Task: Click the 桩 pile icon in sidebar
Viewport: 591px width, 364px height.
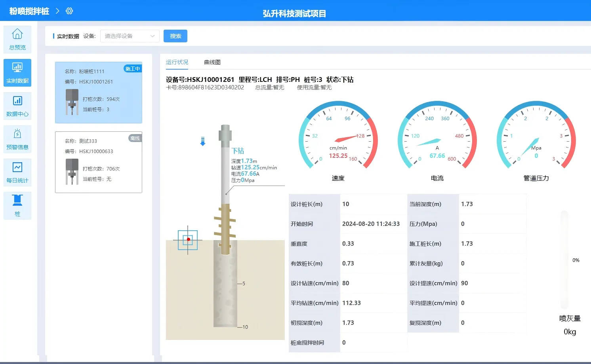Action: (17, 205)
